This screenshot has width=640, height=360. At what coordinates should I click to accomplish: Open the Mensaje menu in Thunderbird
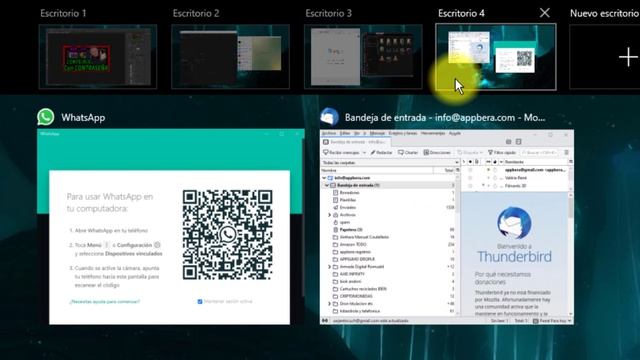click(x=378, y=133)
